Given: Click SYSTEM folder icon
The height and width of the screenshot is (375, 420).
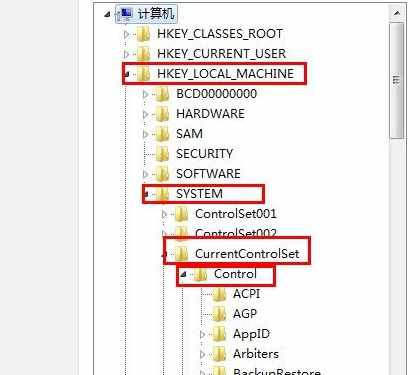Looking at the screenshot, I should 162,194.
